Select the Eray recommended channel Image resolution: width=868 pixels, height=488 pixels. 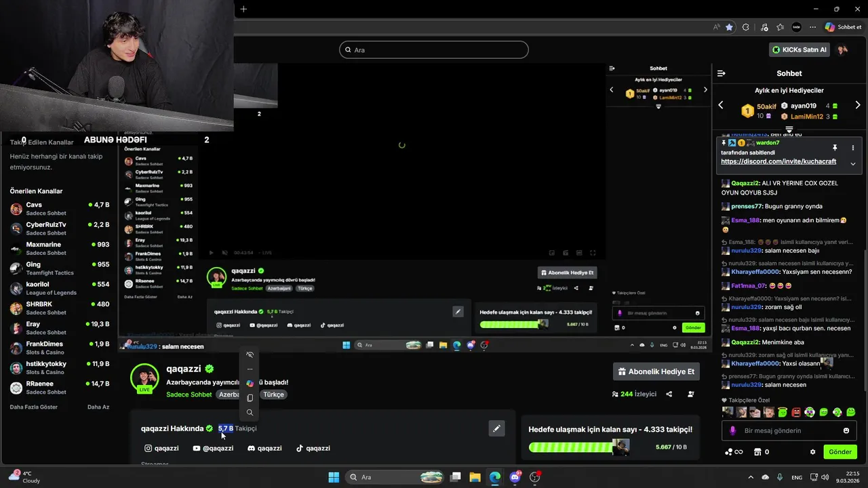(60, 328)
